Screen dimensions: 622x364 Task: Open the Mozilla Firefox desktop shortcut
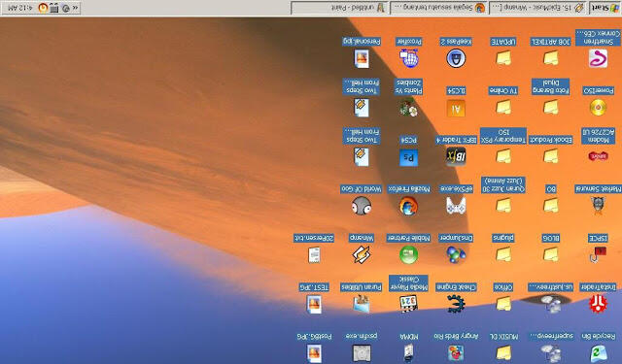[408, 206]
